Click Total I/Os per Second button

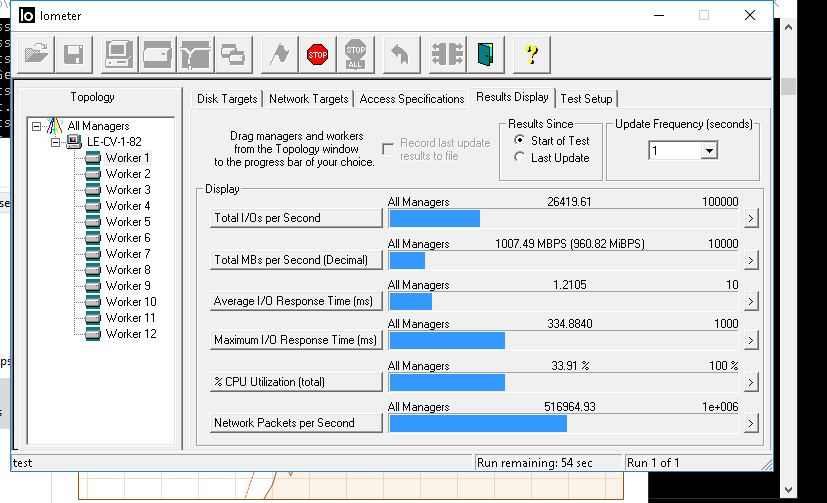click(296, 218)
